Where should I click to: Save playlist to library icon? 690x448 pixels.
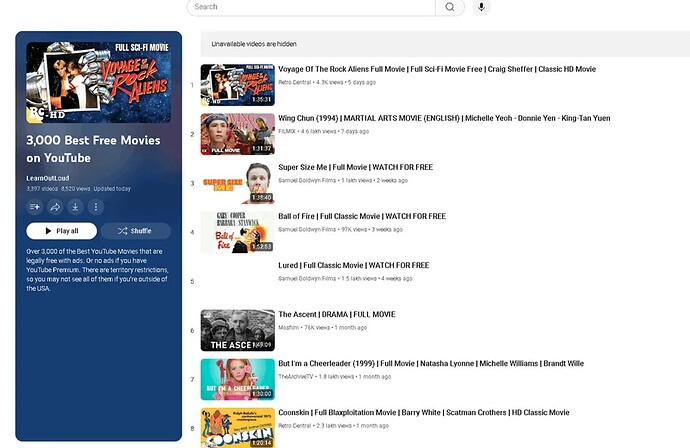[34, 207]
